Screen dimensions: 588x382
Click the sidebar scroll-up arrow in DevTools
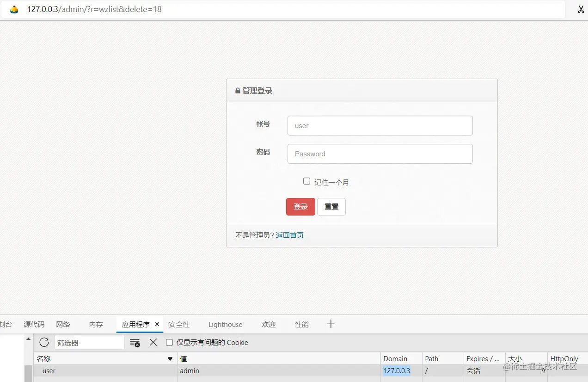(28, 339)
